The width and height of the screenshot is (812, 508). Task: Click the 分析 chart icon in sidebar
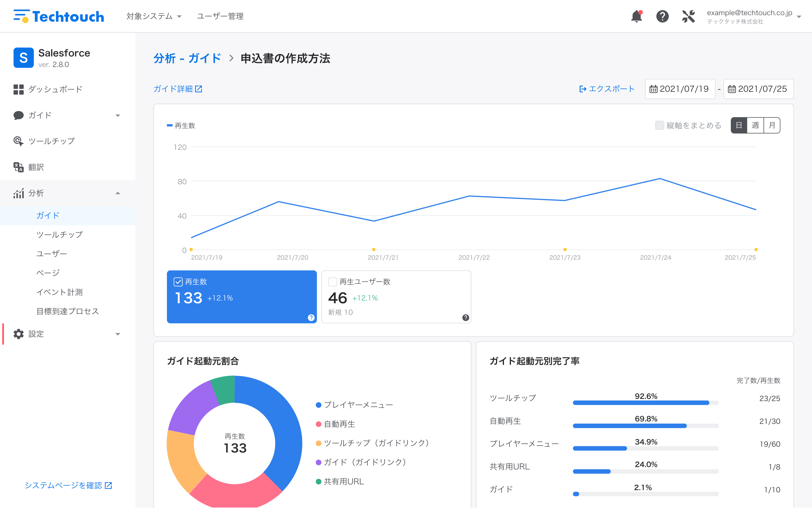pos(19,193)
